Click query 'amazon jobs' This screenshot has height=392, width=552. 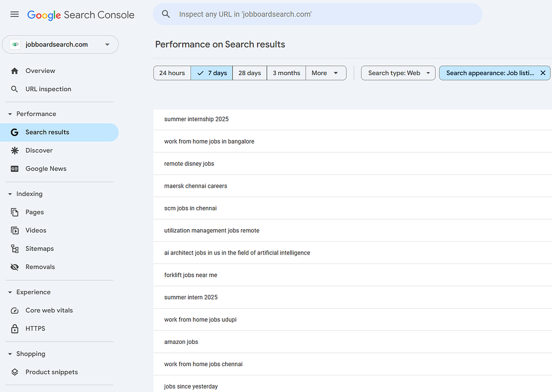pyautogui.click(x=181, y=342)
